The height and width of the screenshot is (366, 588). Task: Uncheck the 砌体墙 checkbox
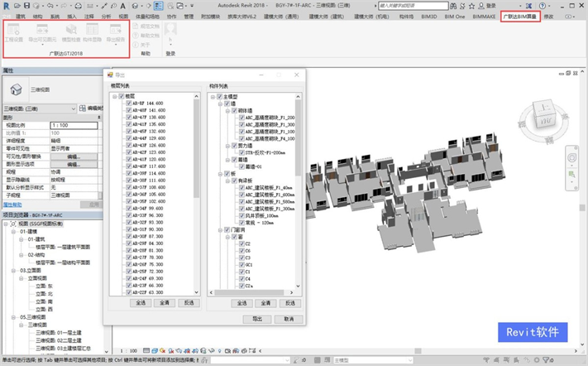(x=234, y=111)
